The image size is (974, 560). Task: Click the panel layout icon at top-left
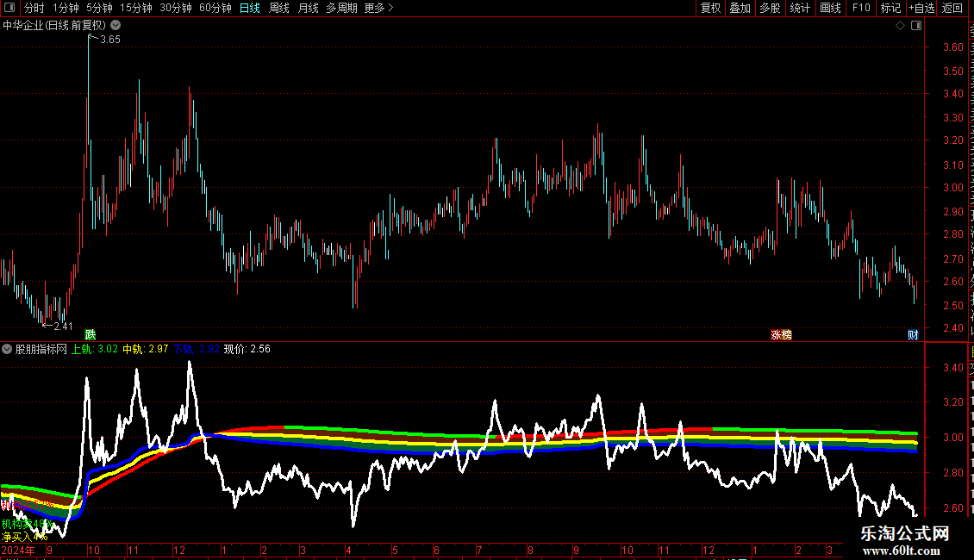[x=9, y=8]
